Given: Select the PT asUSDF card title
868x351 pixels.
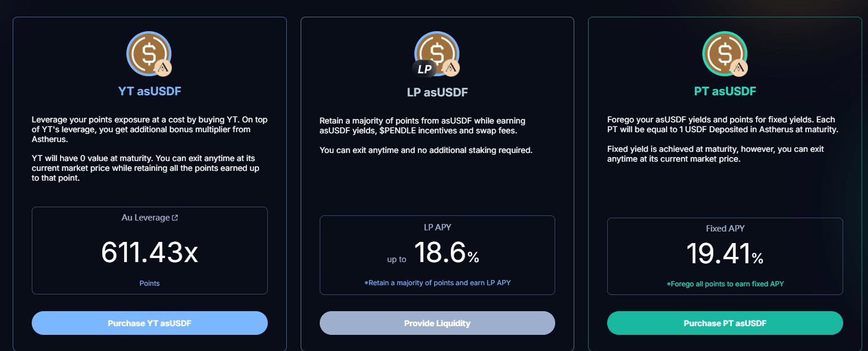Looking at the screenshot, I should [x=725, y=91].
